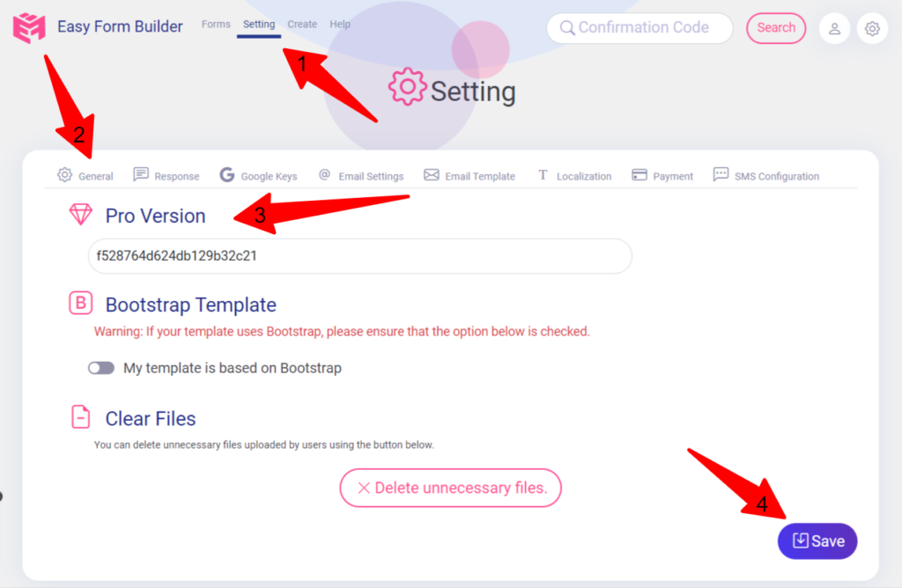The width and height of the screenshot is (902, 588).
Task: Click the Save button
Action: tap(817, 540)
